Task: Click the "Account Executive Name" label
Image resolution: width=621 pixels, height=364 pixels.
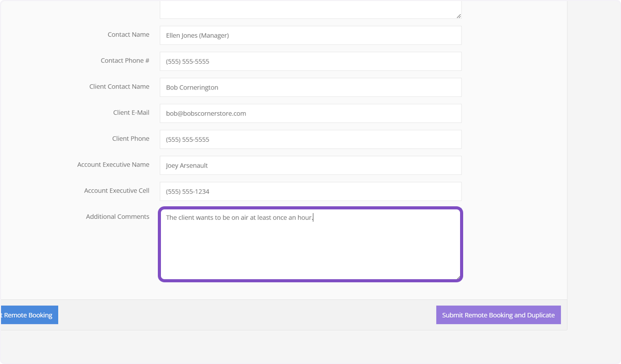Action: point(113,164)
